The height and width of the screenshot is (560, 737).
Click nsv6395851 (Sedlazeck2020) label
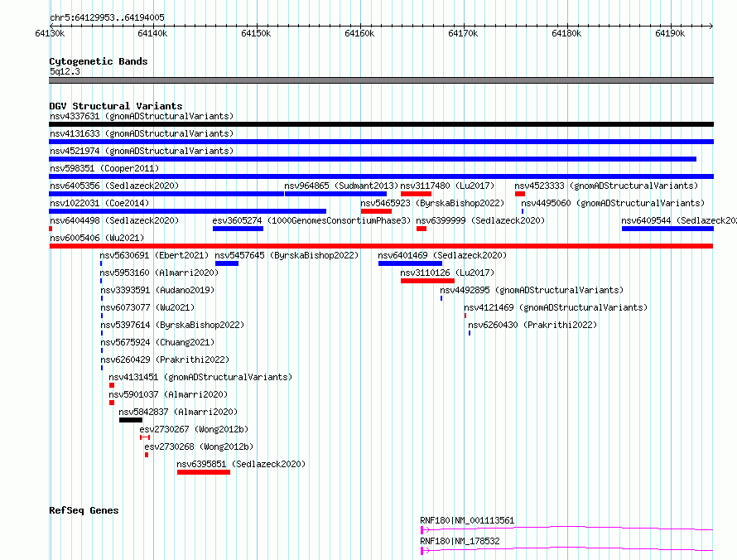(x=241, y=464)
